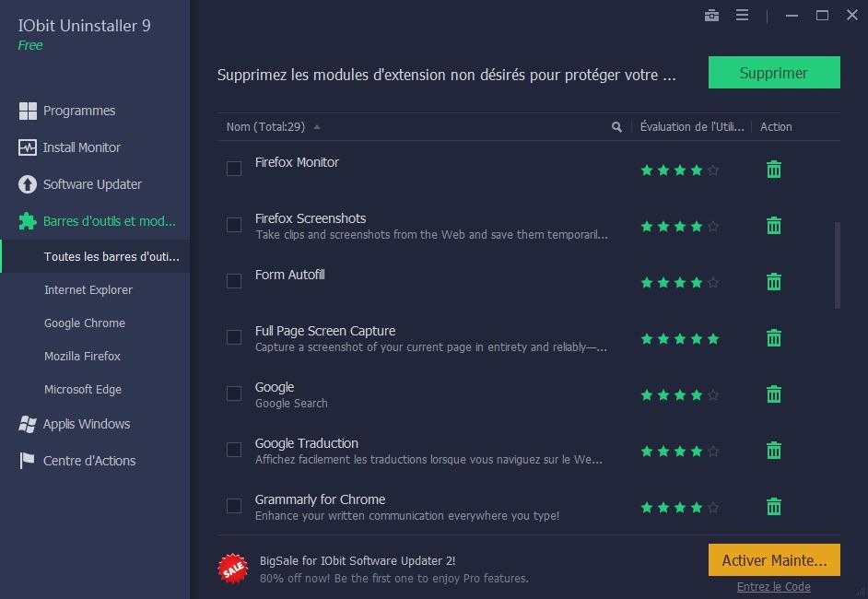Open the search icon in the list header

[616, 127]
